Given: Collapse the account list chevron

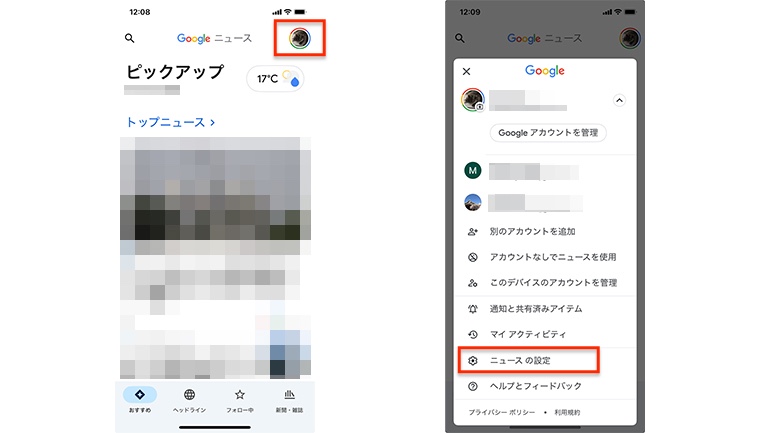Looking at the screenshot, I should pyautogui.click(x=619, y=100).
